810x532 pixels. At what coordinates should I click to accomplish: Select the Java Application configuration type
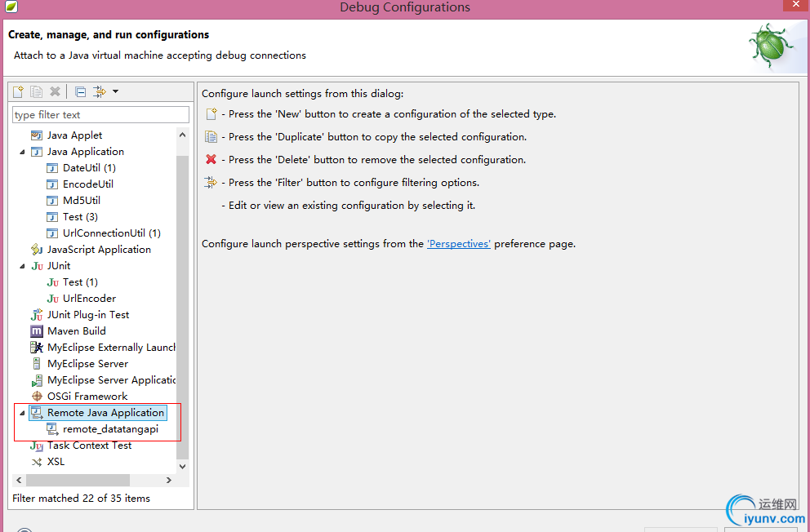tap(85, 152)
